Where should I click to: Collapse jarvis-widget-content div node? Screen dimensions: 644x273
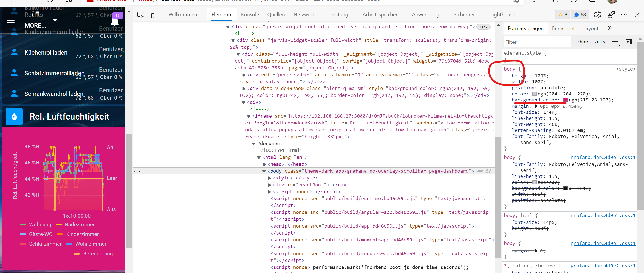[x=228, y=27]
